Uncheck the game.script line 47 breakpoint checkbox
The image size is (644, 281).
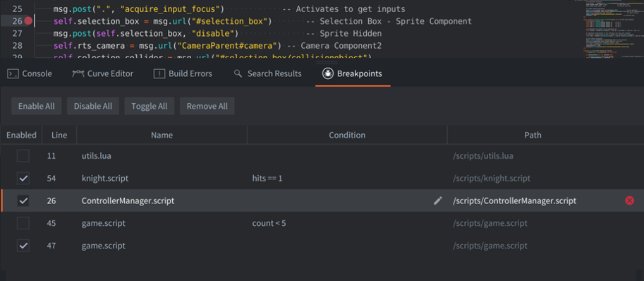pos(23,246)
